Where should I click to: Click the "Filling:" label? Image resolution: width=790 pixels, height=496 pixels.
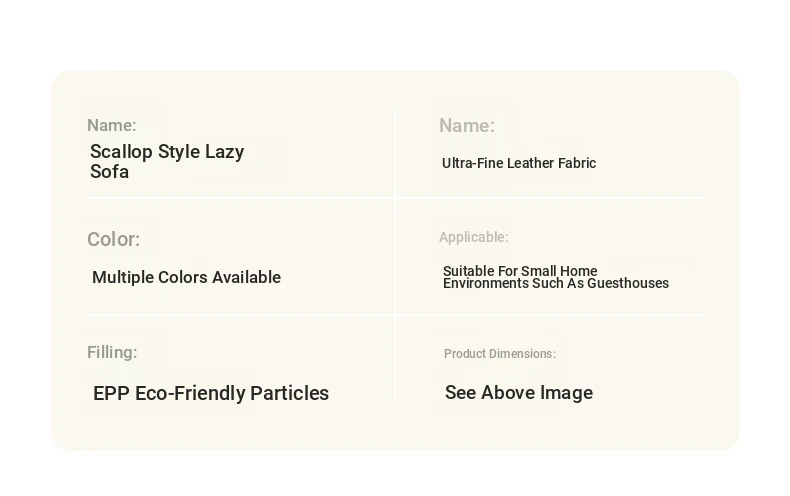tap(112, 353)
